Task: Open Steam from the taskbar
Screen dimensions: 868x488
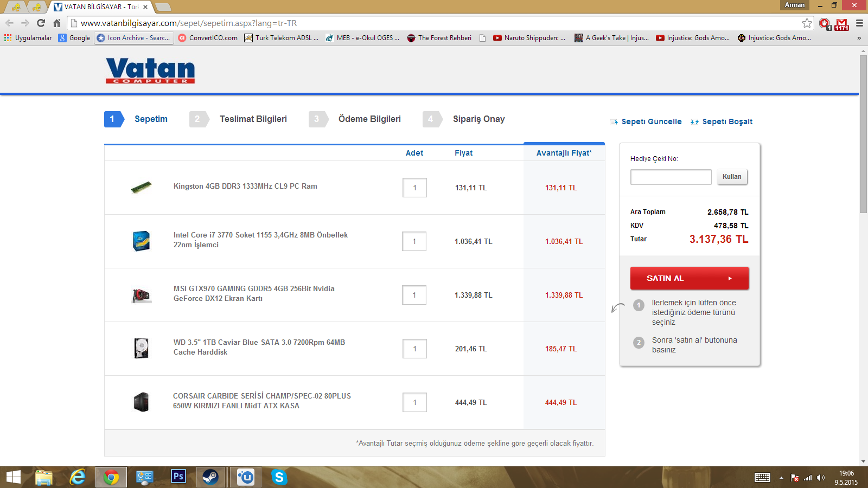Action: tap(210, 477)
